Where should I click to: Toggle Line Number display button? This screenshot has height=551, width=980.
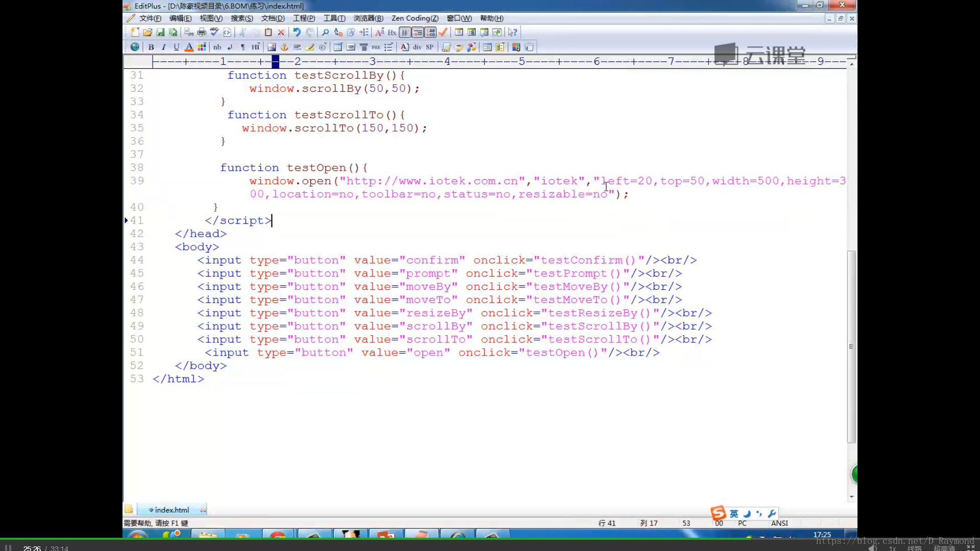430,32
